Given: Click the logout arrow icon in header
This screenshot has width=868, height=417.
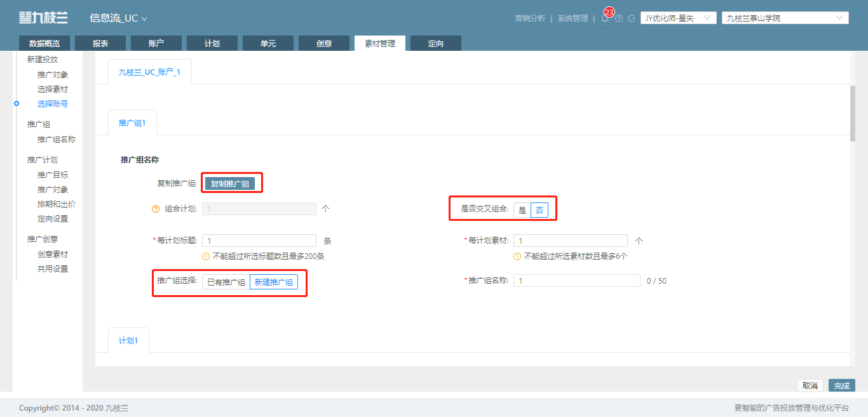Looking at the screenshot, I should coord(632,18).
